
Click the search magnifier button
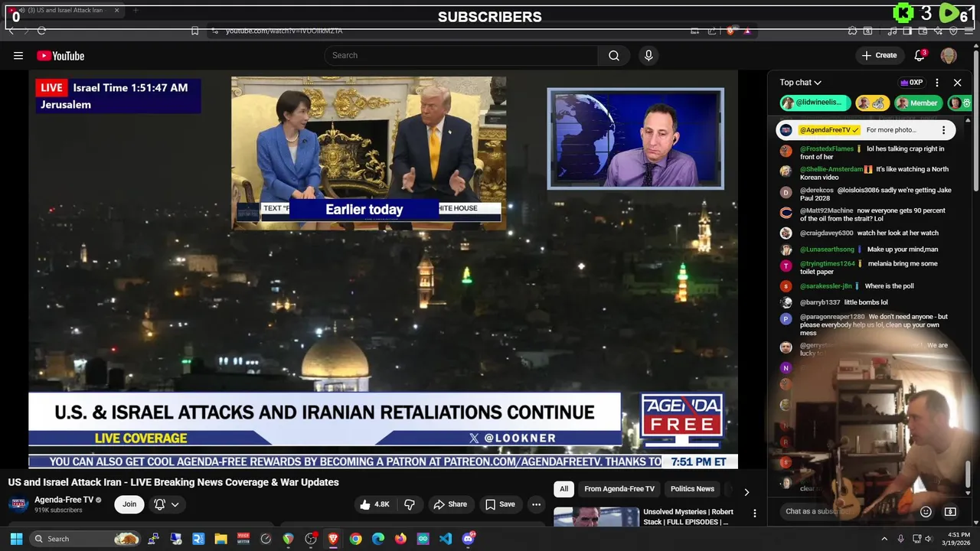pyautogui.click(x=614, y=55)
